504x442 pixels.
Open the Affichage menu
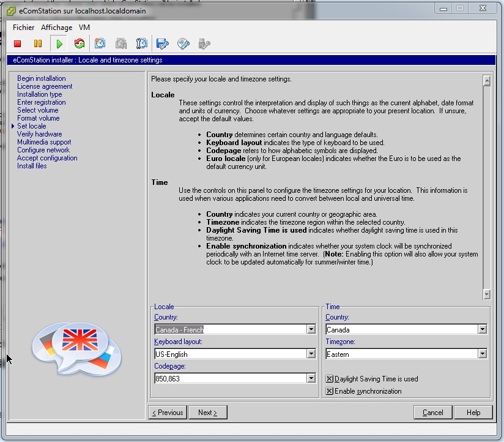56,28
